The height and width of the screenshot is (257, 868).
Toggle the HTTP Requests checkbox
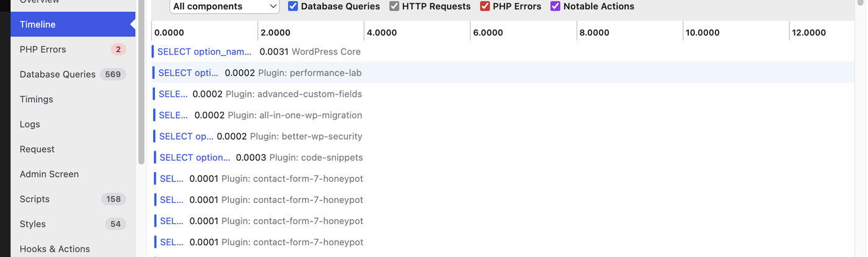click(x=394, y=6)
